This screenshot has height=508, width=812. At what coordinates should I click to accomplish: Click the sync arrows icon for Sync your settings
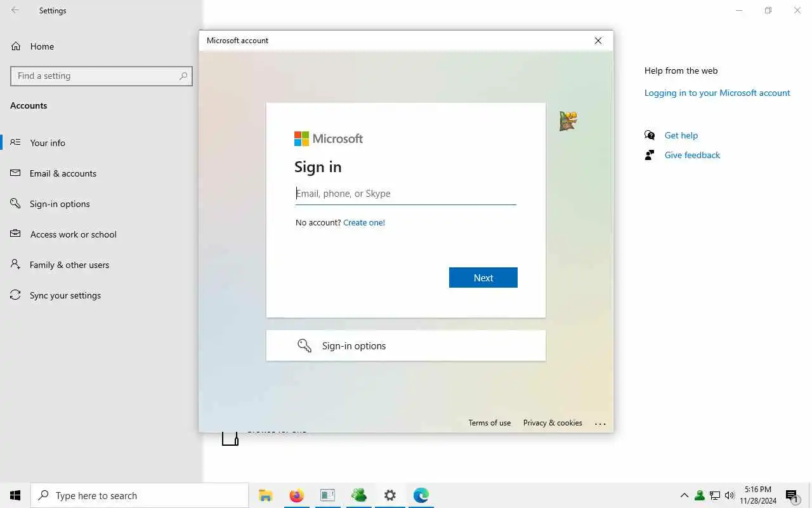click(16, 295)
